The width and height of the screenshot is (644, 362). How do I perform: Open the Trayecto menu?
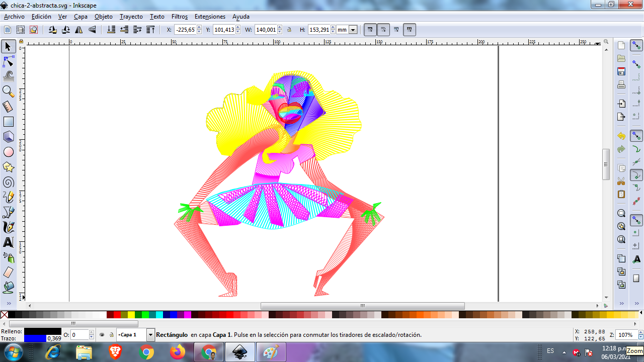coord(131,17)
